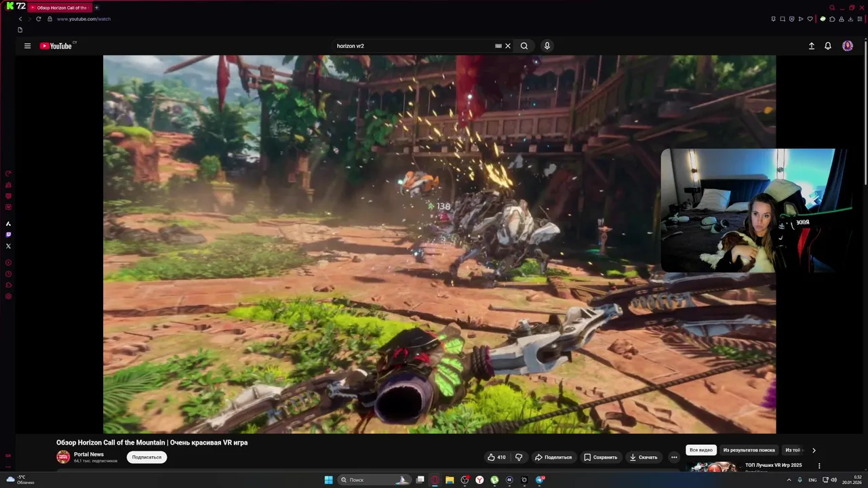Click the video title Обзор Horizon Call of the Mountain
This screenshot has width=868, height=488.
152,443
